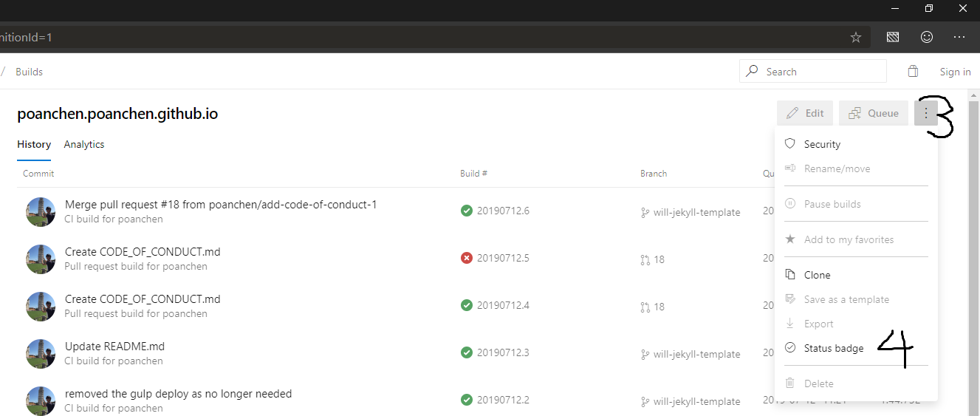Open the marketplace shopping bag icon

coord(913,71)
